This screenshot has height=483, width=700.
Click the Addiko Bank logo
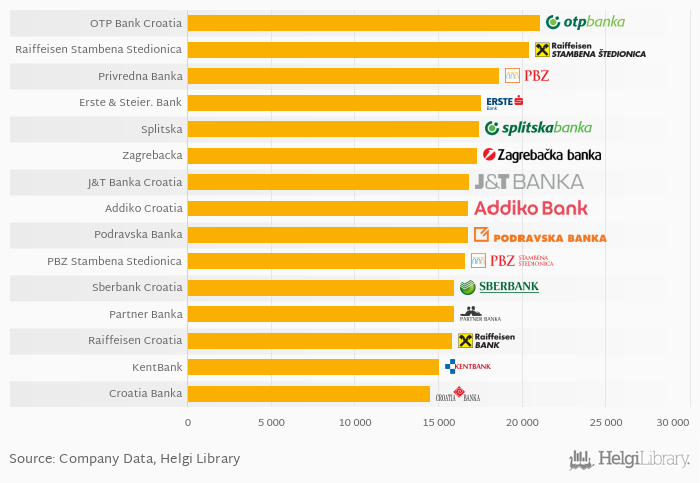pos(530,208)
